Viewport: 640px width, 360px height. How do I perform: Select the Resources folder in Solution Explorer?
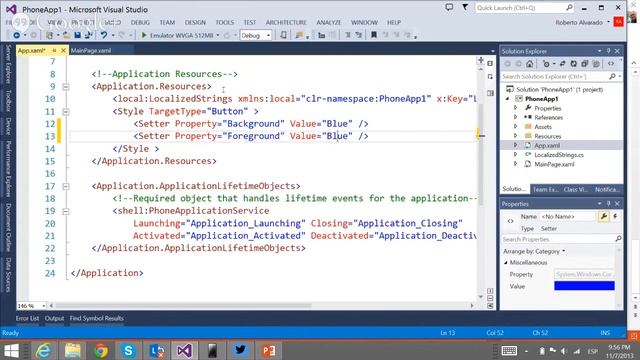pos(548,136)
